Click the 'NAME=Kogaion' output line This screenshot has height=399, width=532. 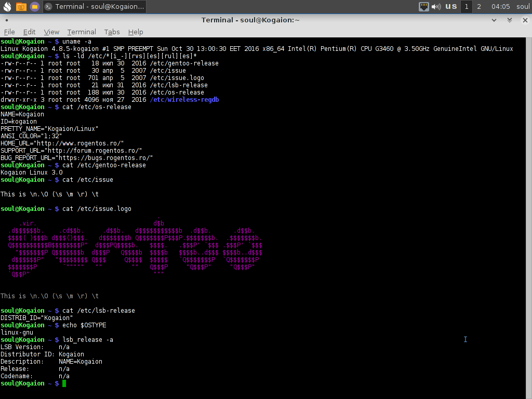22,114
